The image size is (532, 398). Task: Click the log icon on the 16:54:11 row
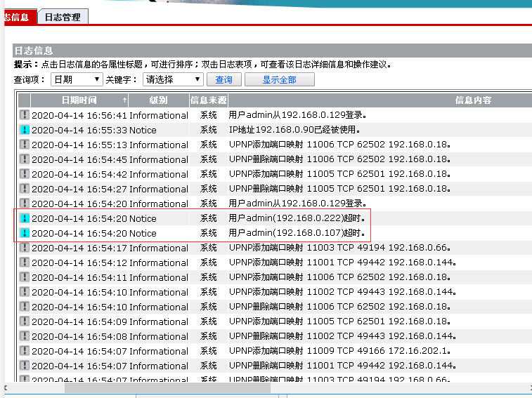24,277
